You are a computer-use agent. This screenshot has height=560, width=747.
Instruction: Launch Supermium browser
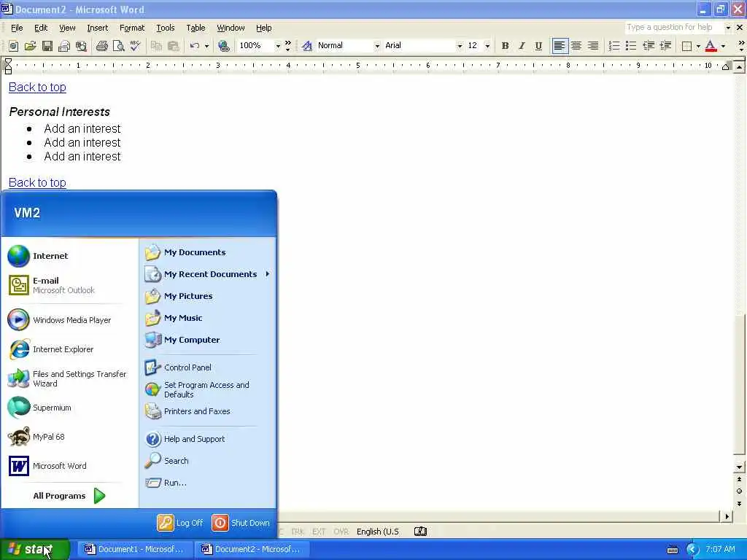point(39,408)
